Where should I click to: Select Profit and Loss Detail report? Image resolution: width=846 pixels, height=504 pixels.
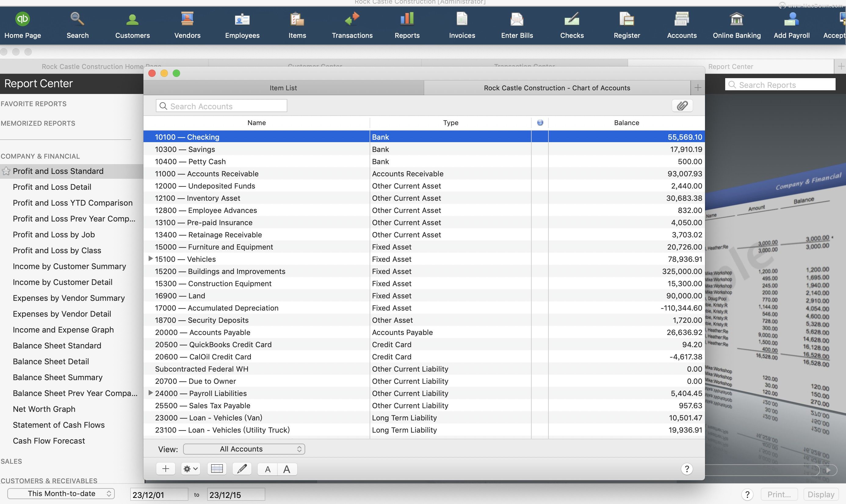tap(52, 187)
